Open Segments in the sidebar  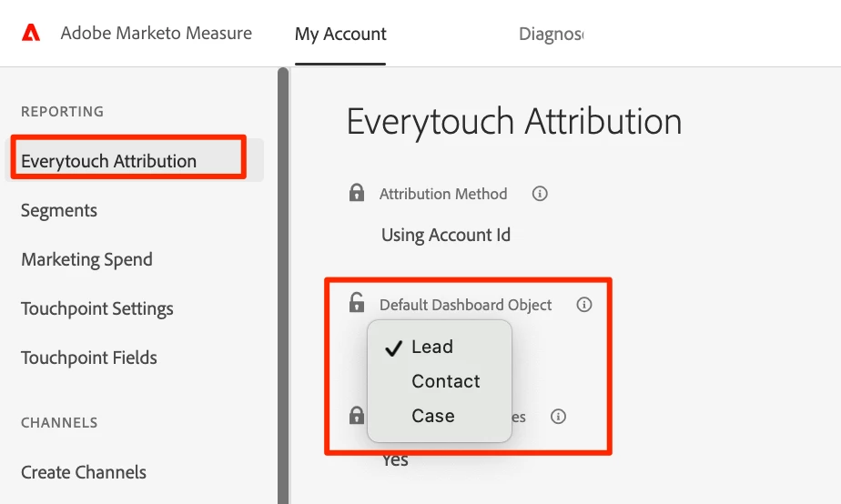(59, 210)
